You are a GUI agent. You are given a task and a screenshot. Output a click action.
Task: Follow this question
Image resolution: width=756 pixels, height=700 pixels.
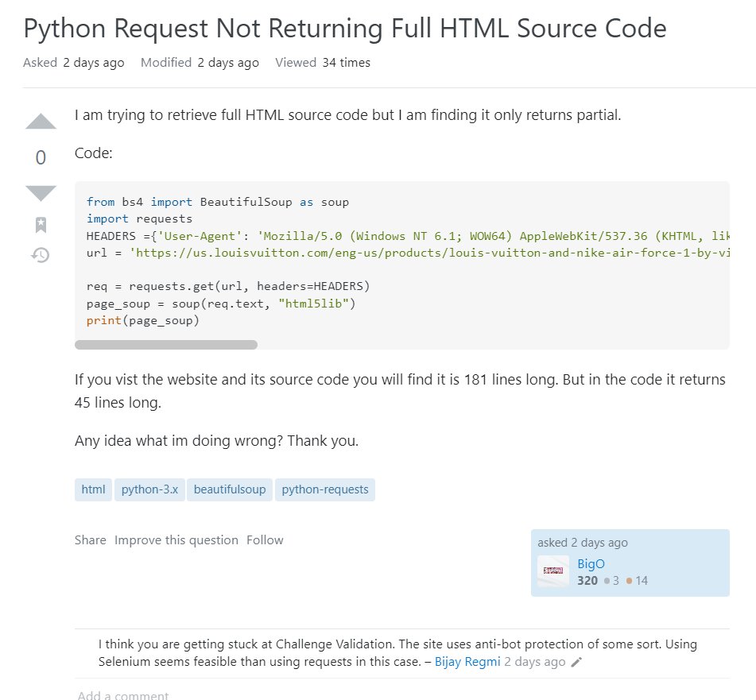(265, 540)
